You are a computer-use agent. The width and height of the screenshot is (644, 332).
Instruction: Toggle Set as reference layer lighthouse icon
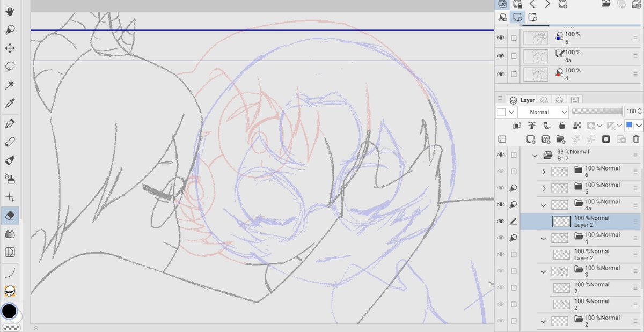[531, 126]
